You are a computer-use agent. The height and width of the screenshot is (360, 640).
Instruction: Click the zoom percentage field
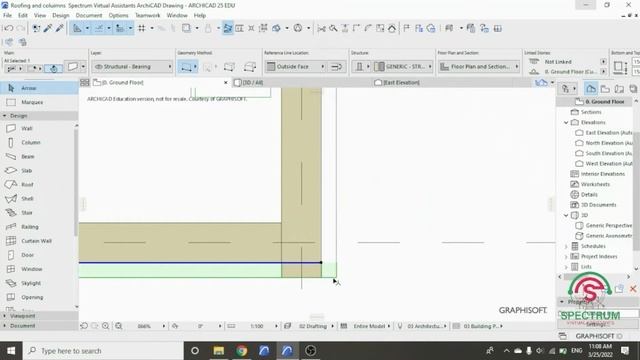click(x=145, y=326)
